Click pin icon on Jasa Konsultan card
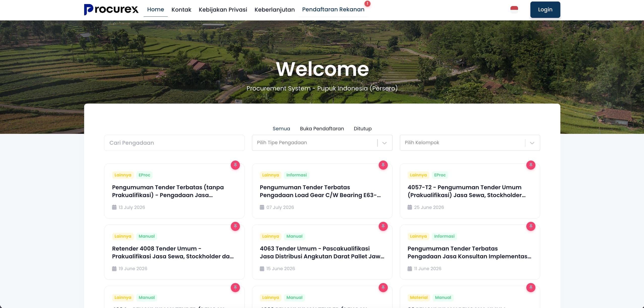Image resolution: width=644 pixels, height=308 pixels. tap(531, 226)
